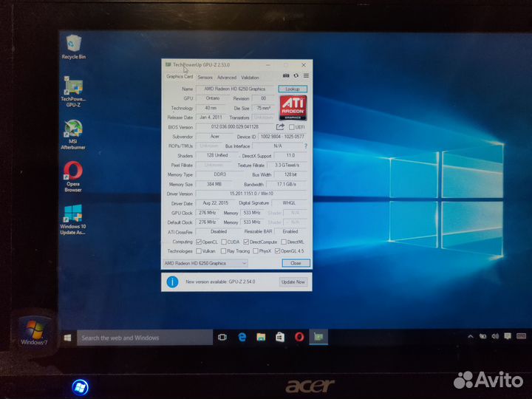Click the Search the web and Windows box

click(x=145, y=338)
